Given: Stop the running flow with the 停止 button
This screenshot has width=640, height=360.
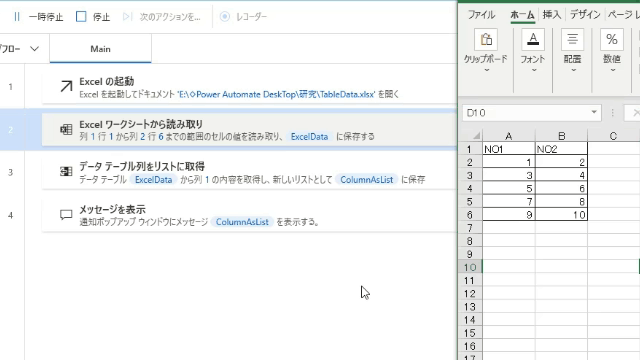Looking at the screenshot, I should pyautogui.click(x=93, y=17).
